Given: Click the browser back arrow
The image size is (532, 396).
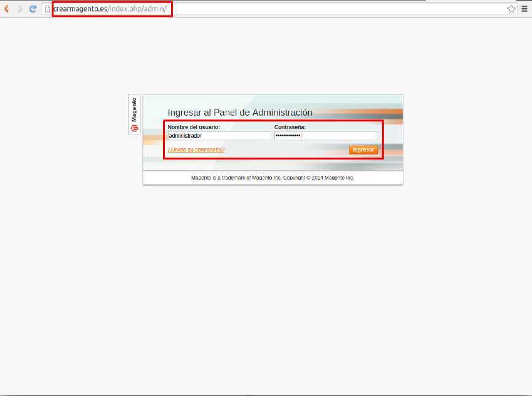Looking at the screenshot, I should click(x=6, y=9).
